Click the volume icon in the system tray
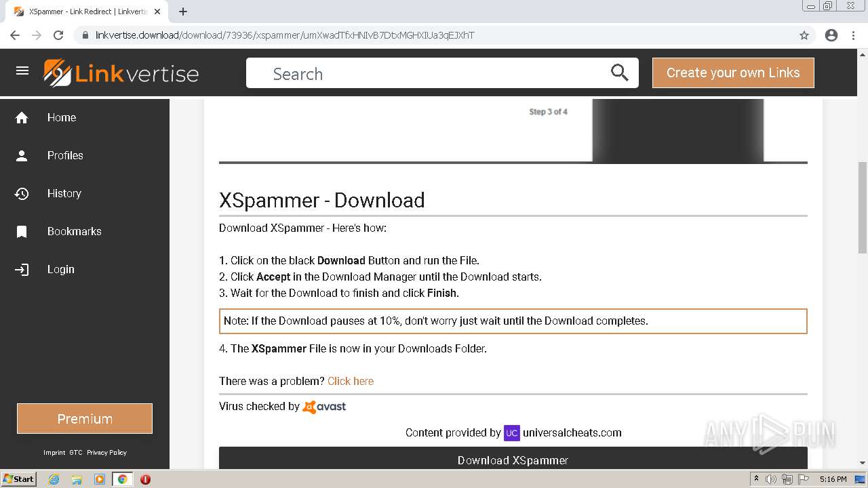868x488 pixels. coord(771,479)
